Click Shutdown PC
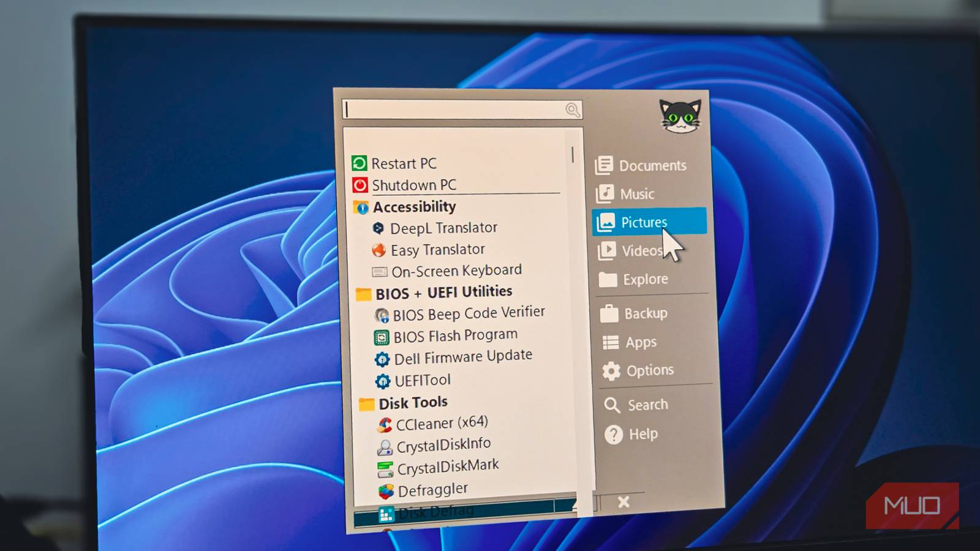The height and width of the screenshot is (551, 980). [x=413, y=185]
